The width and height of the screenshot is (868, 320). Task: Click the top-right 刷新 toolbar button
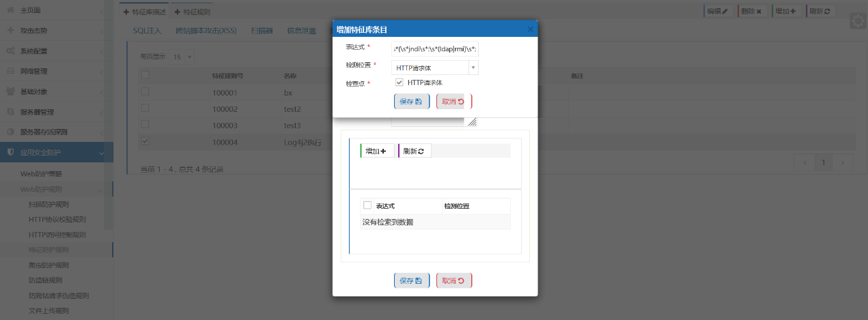[820, 12]
